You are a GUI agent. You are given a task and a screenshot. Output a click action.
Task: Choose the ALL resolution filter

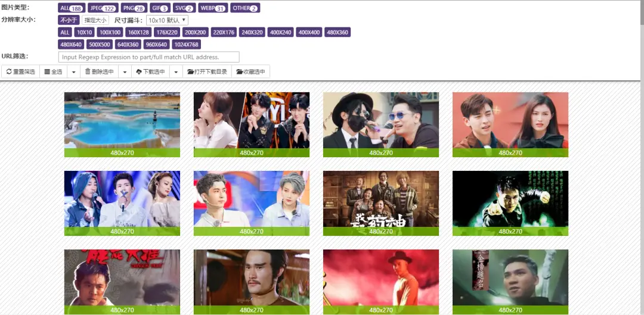65,32
